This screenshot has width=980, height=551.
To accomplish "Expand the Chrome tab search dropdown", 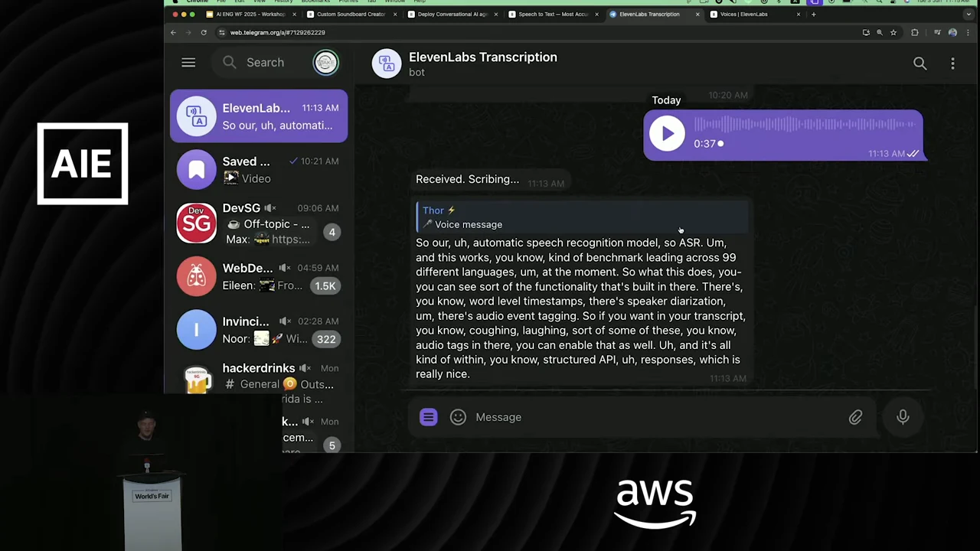I will pos(969,14).
